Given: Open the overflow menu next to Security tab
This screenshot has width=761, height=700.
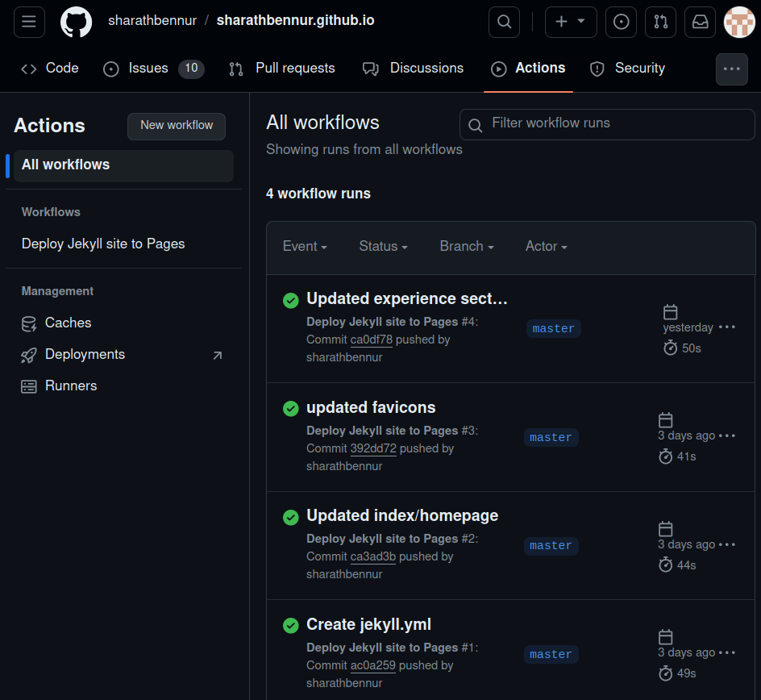Looking at the screenshot, I should (x=731, y=69).
